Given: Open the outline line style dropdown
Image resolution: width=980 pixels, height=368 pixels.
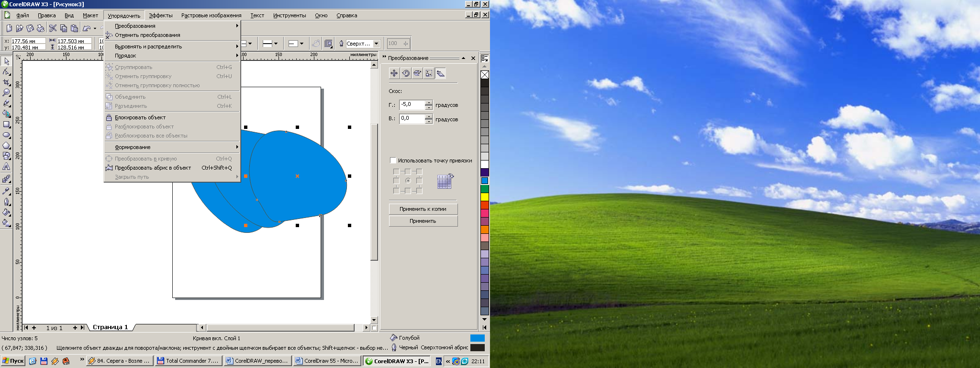Looking at the screenshot, I should (x=276, y=44).
